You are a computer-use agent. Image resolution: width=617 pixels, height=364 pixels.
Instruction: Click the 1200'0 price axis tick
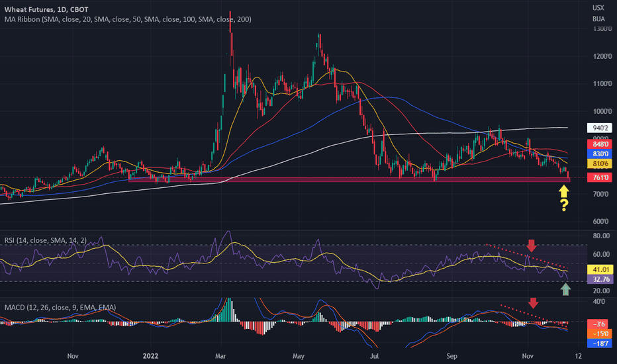click(602, 56)
